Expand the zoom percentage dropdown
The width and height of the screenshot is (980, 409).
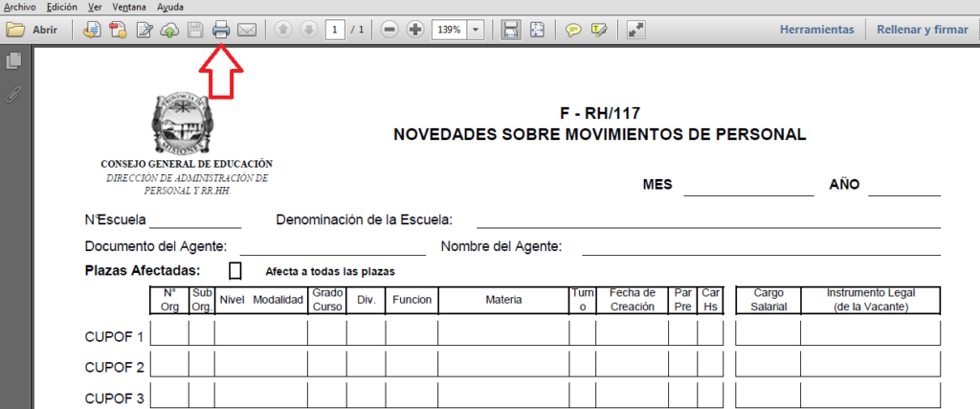pyautogui.click(x=476, y=30)
